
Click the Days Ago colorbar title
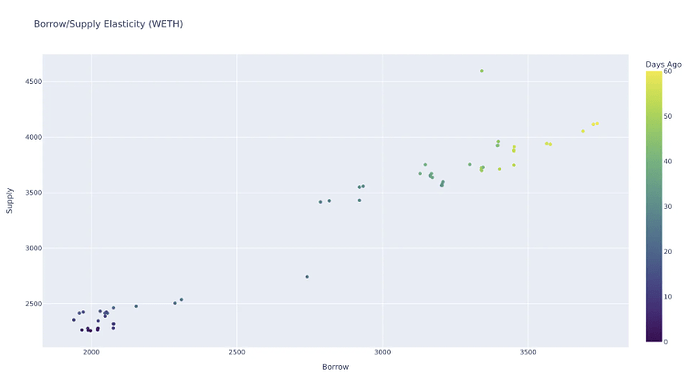(663, 65)
